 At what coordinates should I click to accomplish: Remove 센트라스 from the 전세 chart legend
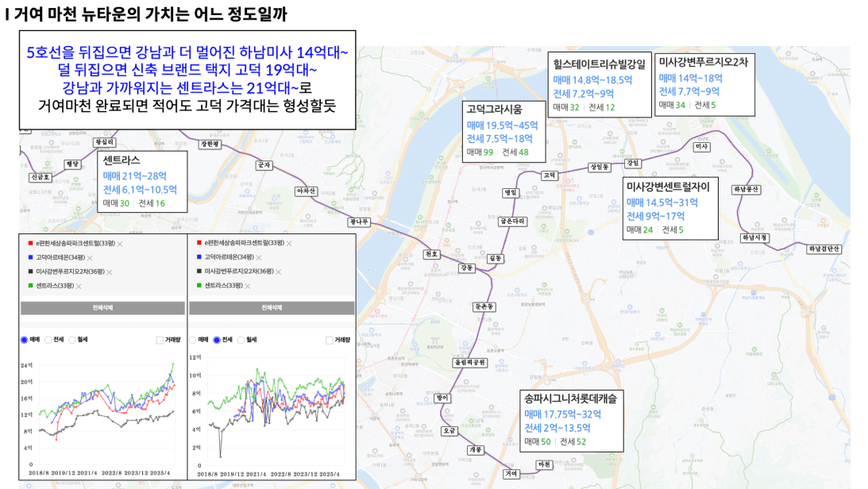(248, 285)
